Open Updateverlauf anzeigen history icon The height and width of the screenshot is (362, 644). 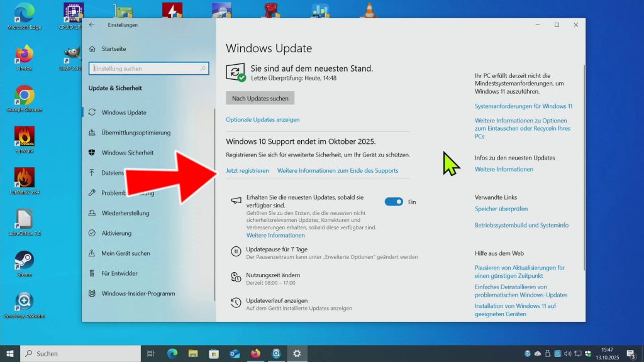click(236, 302)
